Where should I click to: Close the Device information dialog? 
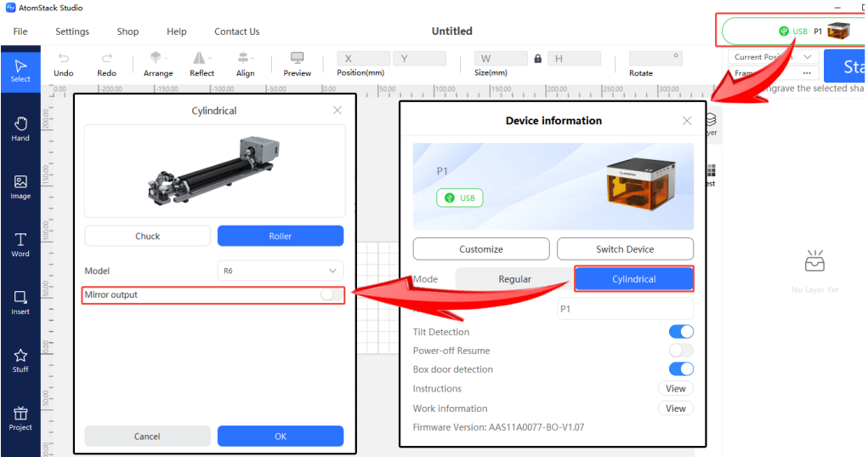[687, 121]
